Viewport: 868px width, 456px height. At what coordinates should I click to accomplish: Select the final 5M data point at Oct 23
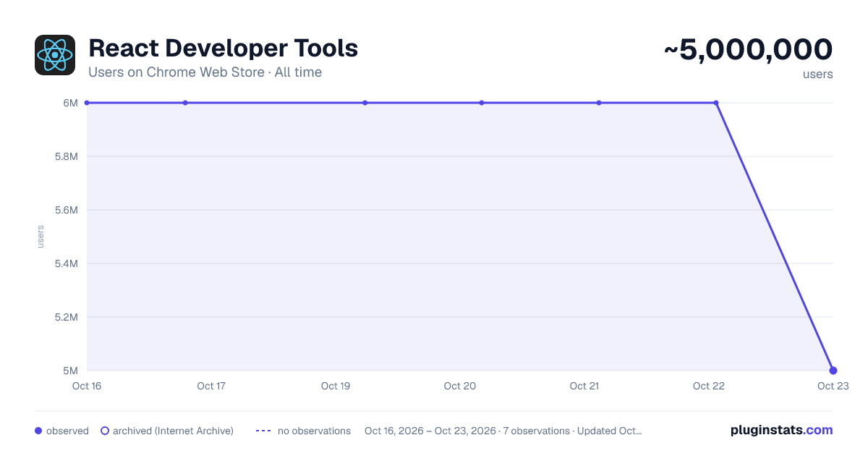[833, 371]
